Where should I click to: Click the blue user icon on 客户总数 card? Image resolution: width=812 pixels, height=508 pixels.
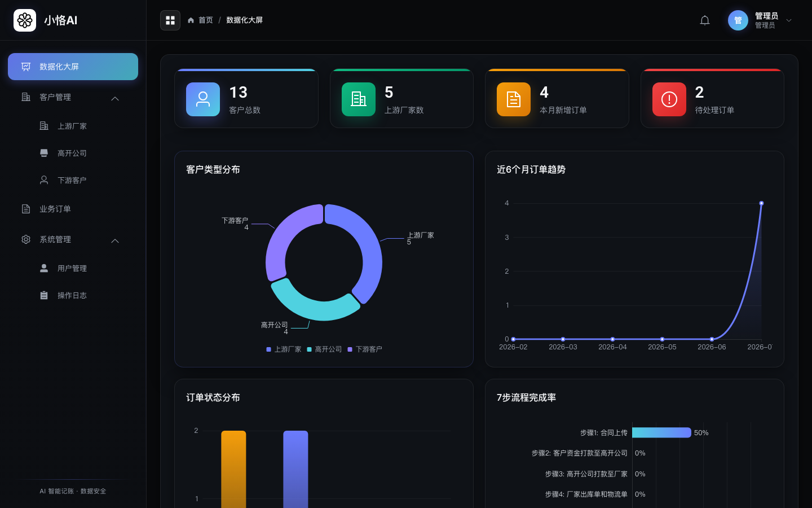pyautogui.click(x=203, y=99)
